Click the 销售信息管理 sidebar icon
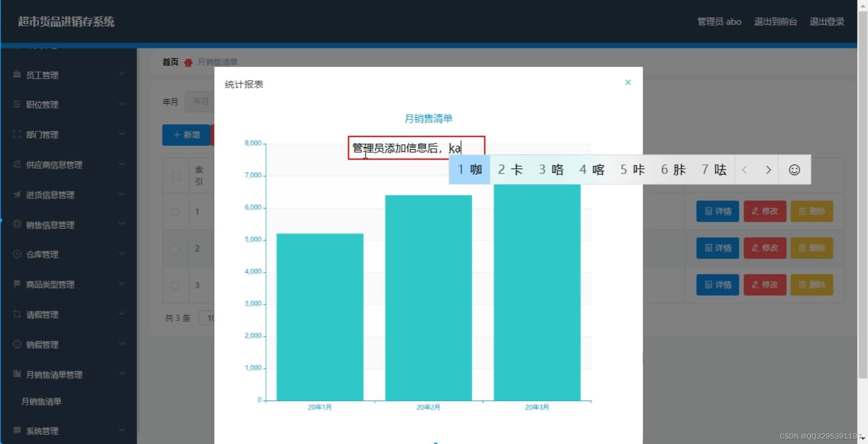 (17, 224)
